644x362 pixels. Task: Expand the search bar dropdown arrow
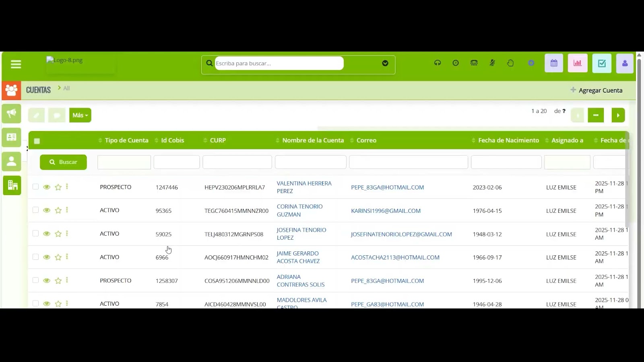[385, 64]
